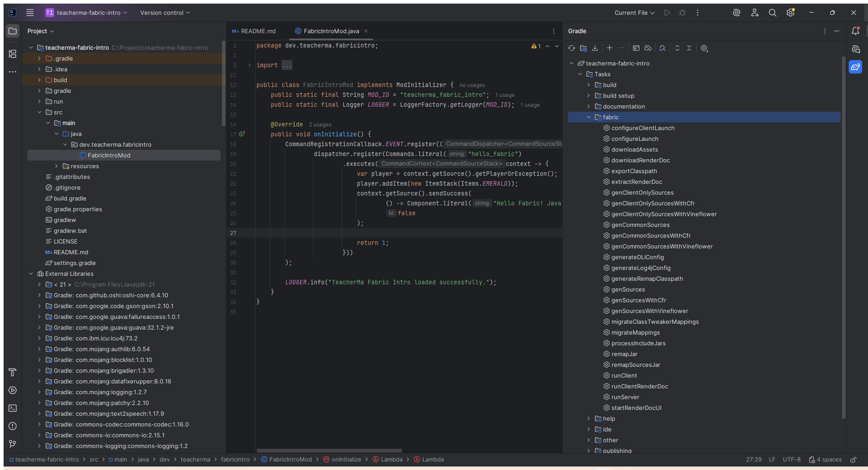This screenshot has height=470, width=868.
Task: Open IDE settings gear in title bar
Action: [790, 13]
